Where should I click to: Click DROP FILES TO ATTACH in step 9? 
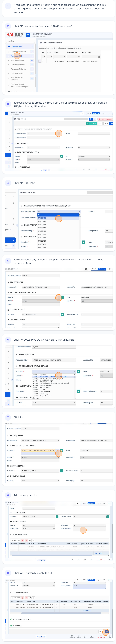(23, 619)
